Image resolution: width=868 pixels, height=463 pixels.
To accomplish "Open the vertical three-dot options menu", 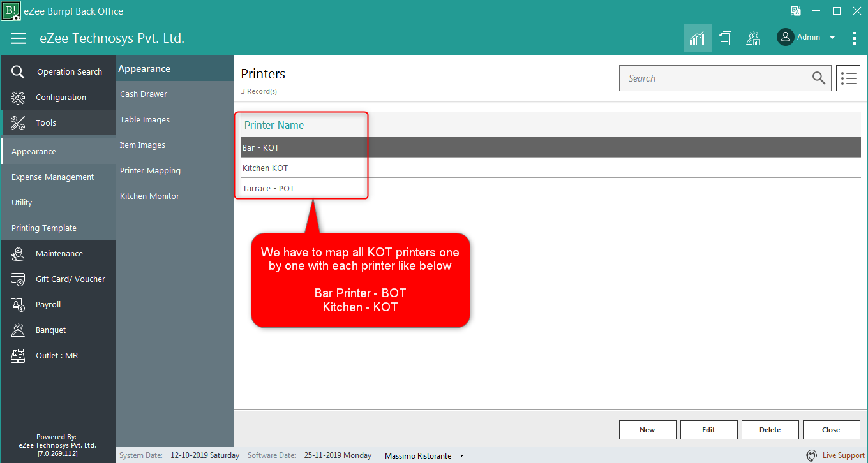I will [x=855, y=38].
